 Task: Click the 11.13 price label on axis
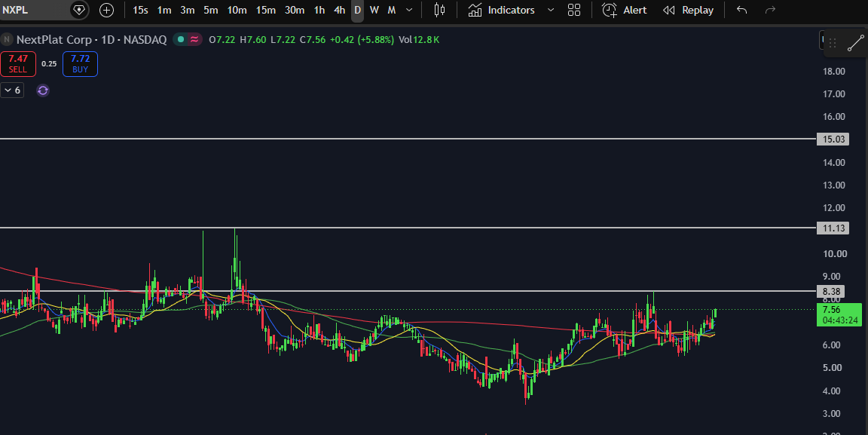pos(833,228)
